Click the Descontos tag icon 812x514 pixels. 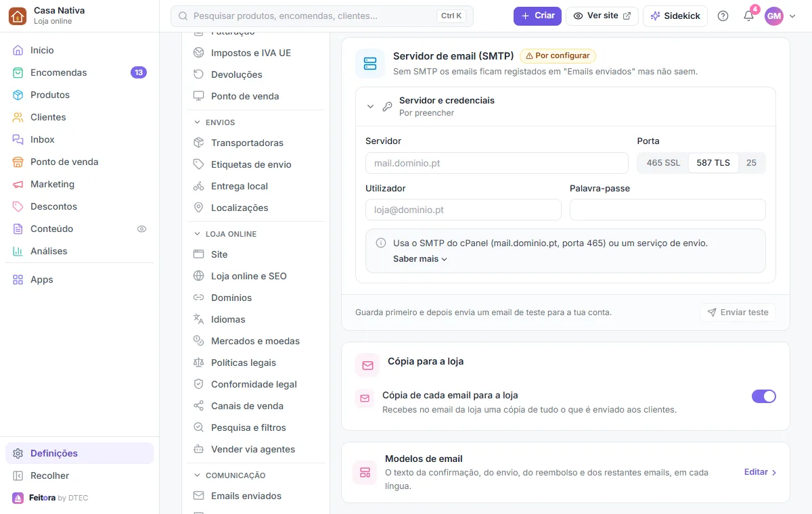[x=18, y=206]
